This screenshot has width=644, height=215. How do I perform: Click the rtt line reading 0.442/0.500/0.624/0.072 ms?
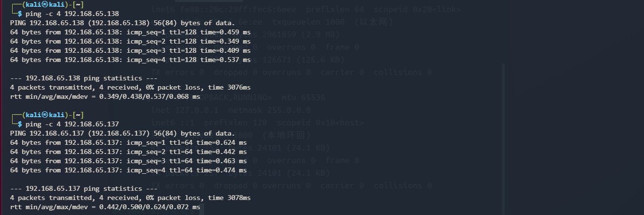point(105,207)
